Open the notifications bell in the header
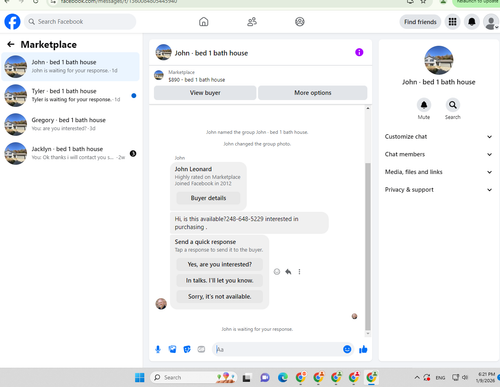The width and height of the screenshot is (500, 387). pyautogui.click(x=472, y=22)
